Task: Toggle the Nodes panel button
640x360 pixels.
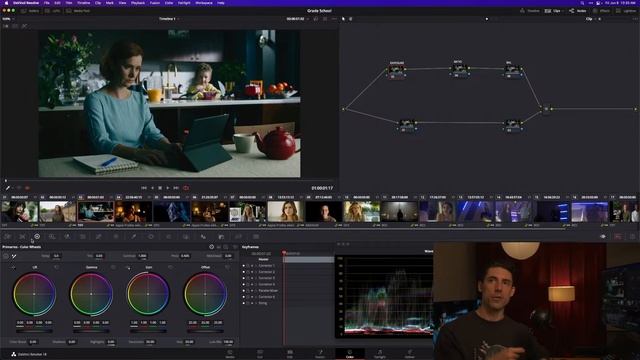Action: click(x=578, y=11)
